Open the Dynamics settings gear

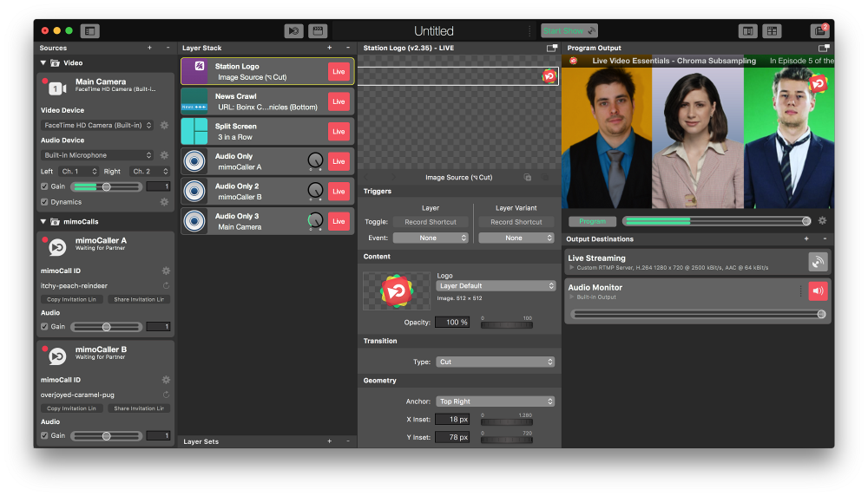164,202
